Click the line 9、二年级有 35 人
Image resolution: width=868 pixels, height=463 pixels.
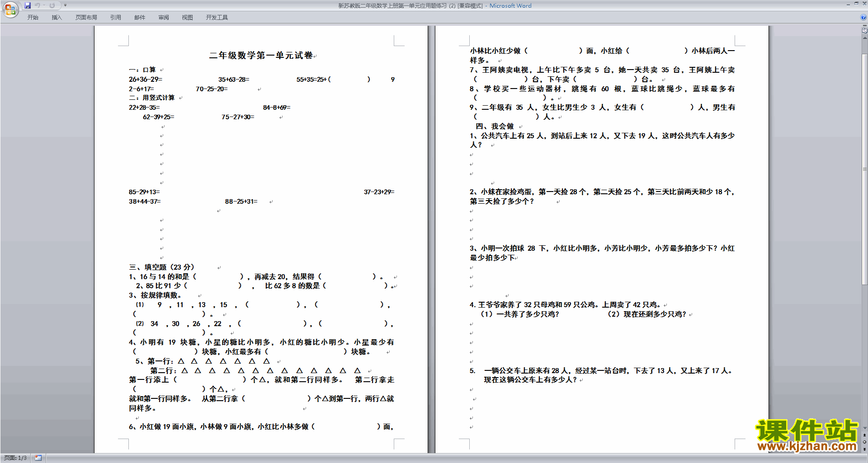(602, 108)
